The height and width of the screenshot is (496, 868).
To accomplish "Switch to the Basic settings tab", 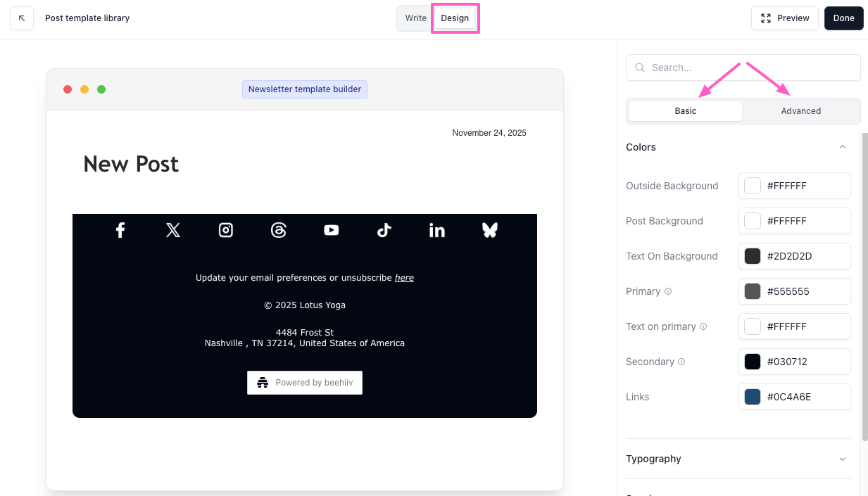I will pos(685,111).
